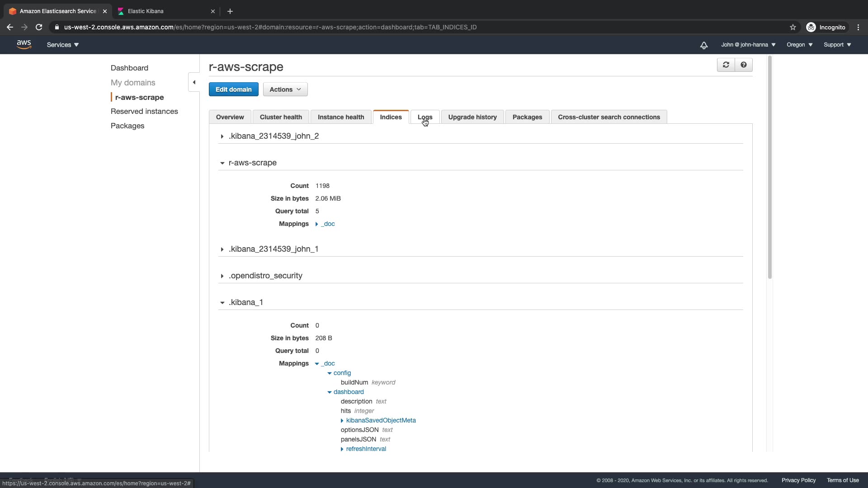Click the page vertical scrollbar
The image size is (868, 488).
(769, 167)
